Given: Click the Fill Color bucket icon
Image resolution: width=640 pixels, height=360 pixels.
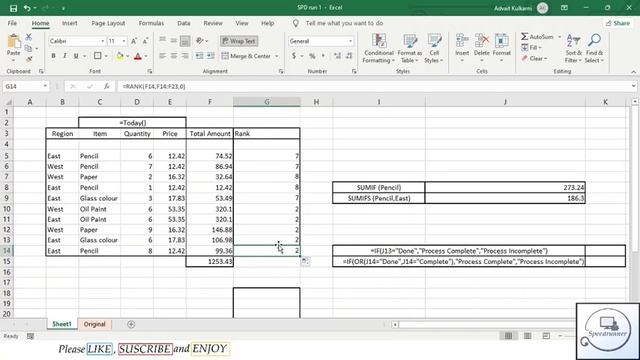Looking at the screenshot, I should tap(120, 56).
